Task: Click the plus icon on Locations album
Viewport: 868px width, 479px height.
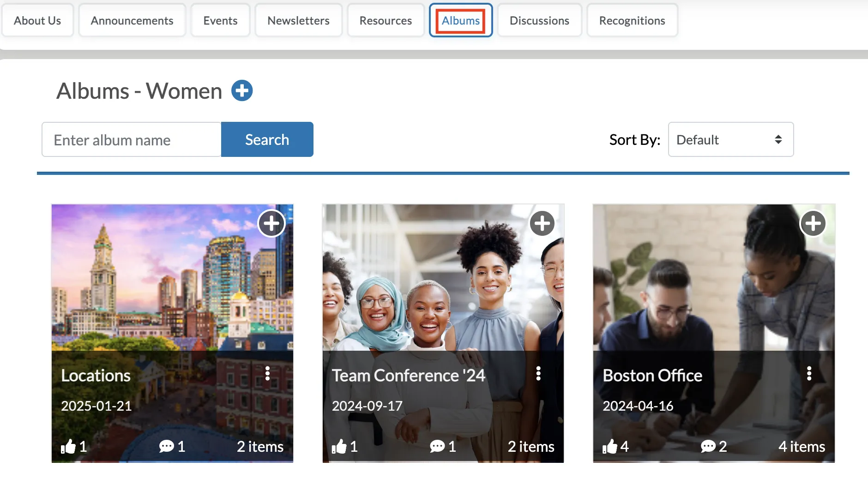Action: pyautogui.click(x=271, y=224)
